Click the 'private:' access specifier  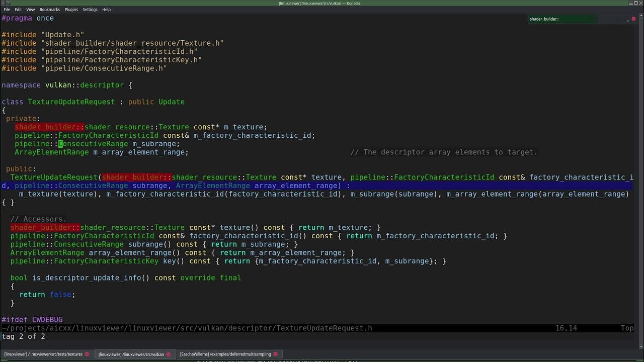[x=23, y=119]
